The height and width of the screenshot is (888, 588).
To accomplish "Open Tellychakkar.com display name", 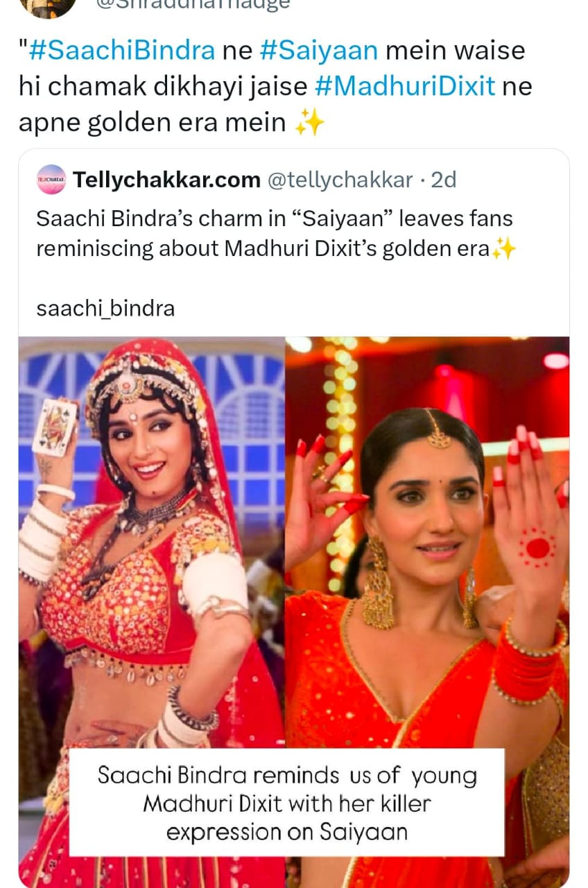I will point(166,180).
